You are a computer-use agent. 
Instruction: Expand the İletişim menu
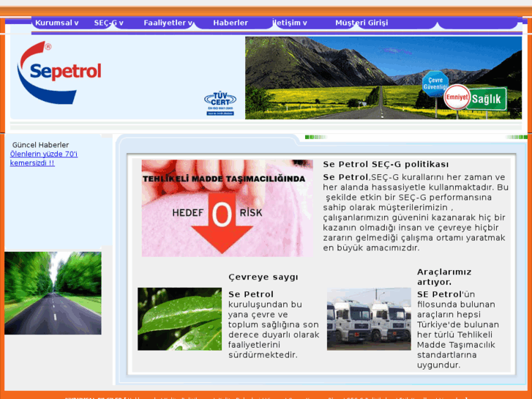[x=290, y=23]
